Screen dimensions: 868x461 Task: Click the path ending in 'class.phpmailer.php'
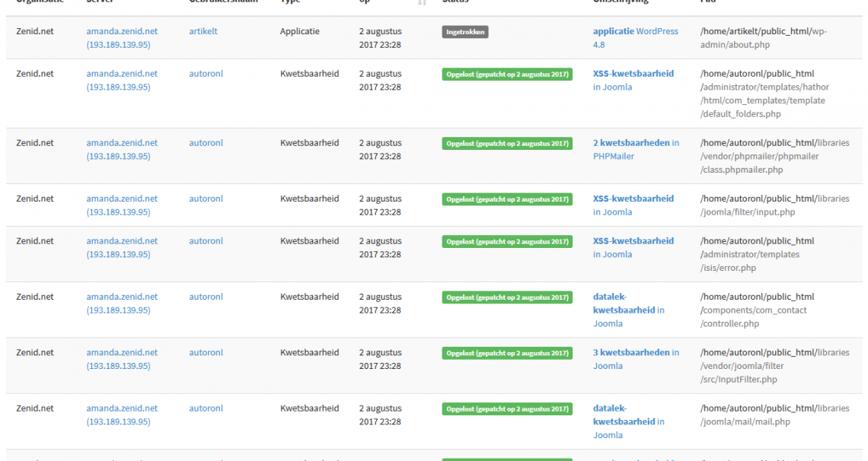click(x=775, y=157)
